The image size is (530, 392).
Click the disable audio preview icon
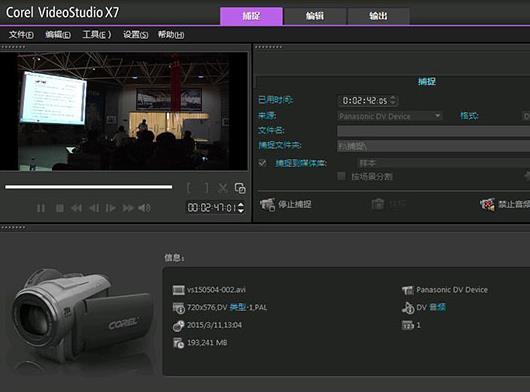pyautogui.click(x=487, y=204)
